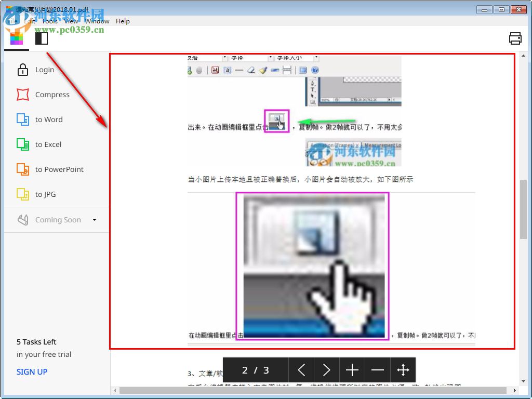Viewport: 532px width, 399px height.
Task: Zoom out using the minus icon
Action: (x=378, y=370)
